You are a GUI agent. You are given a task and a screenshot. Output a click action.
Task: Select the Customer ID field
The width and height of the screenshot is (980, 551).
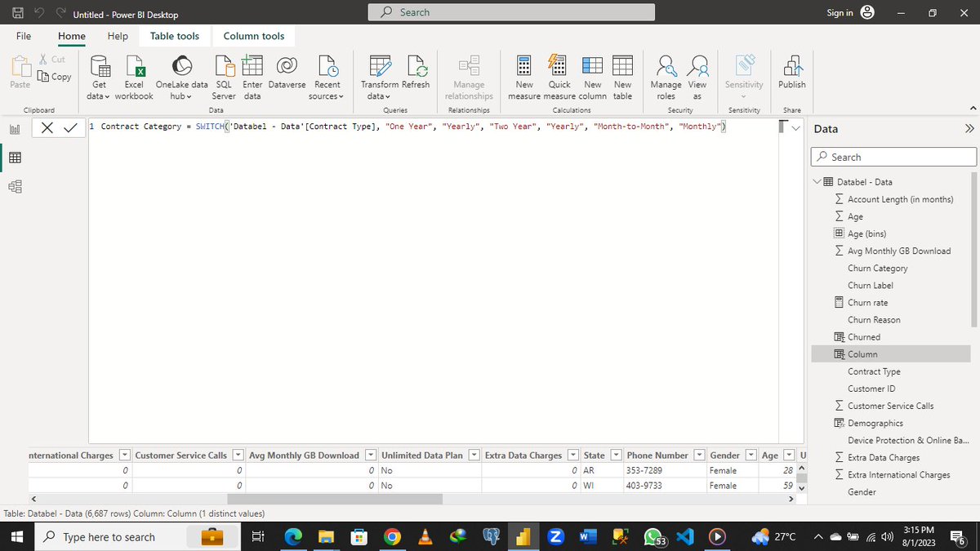coord(871,389)
